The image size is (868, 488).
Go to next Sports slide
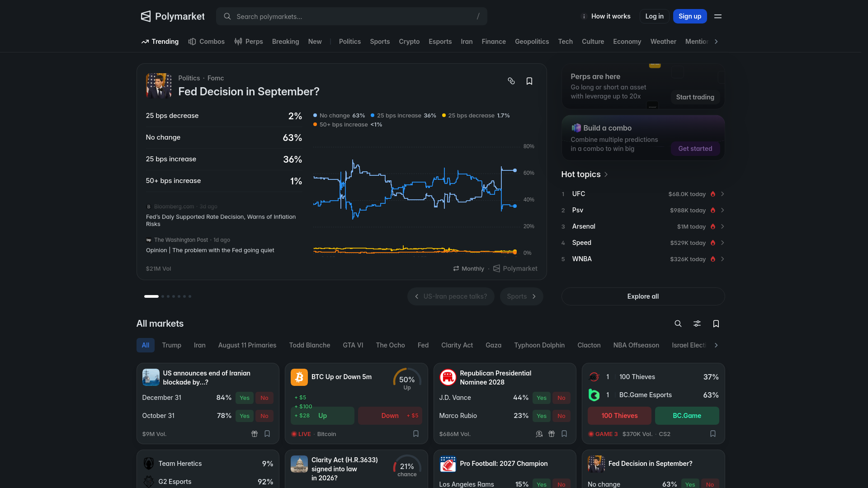coord(521,296)
